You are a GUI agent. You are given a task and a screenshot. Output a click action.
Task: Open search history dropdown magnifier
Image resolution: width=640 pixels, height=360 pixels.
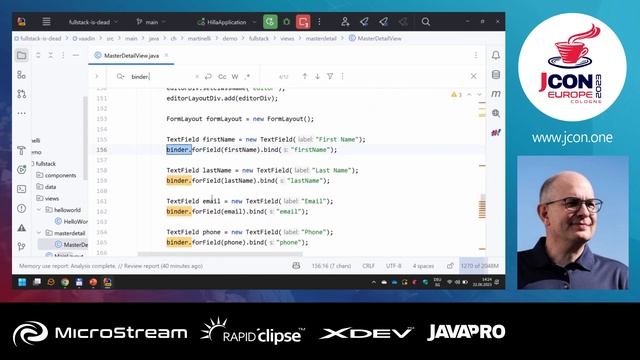pos(120,76)
